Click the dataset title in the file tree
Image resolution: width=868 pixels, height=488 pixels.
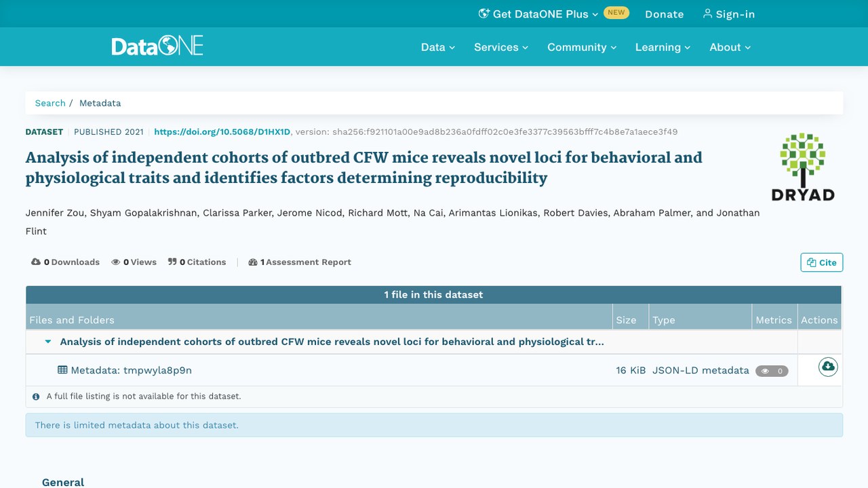(332, 342)
